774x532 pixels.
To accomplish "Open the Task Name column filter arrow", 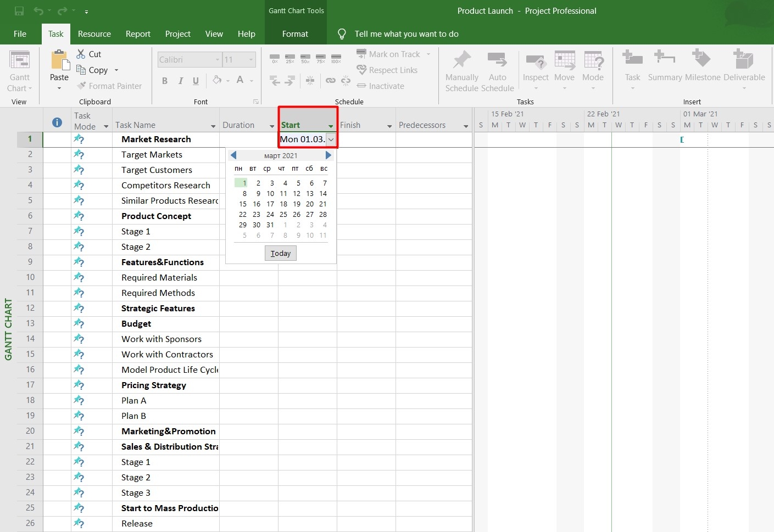I will [x=214, y=126].
